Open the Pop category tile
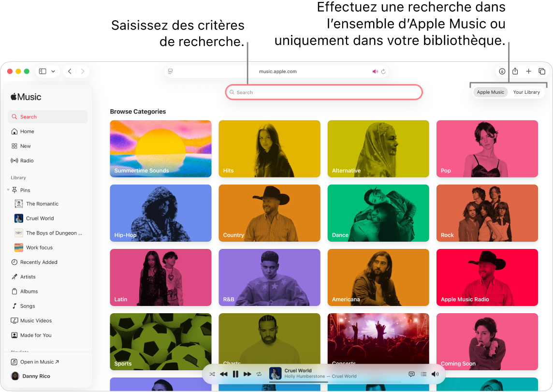This screenshot has width=553, height=392. pos(487,149)
